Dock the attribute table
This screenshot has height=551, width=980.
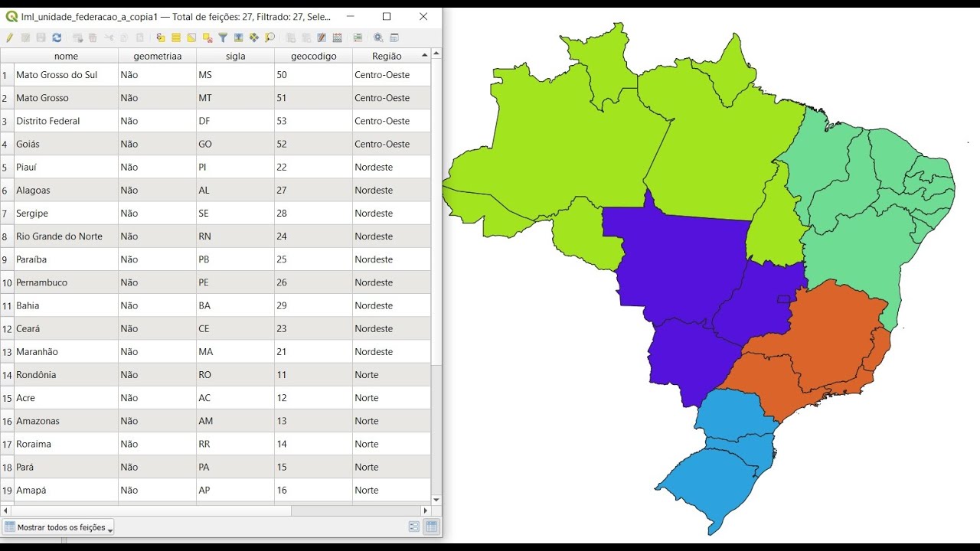[394, 37]
